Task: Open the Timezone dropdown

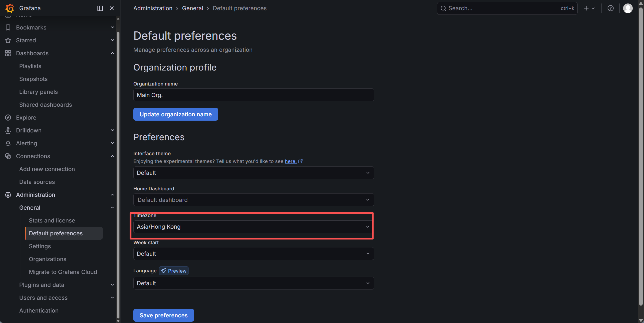Action: point(254,227)
